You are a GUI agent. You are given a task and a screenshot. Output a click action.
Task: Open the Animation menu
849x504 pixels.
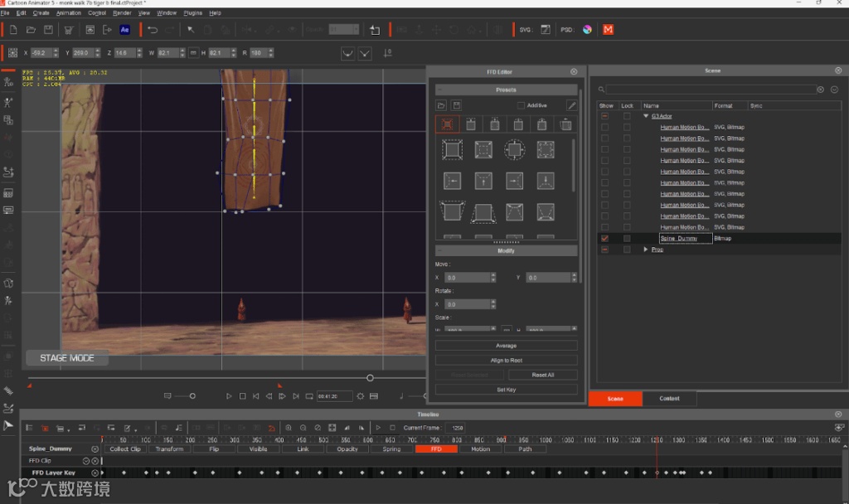69,13
